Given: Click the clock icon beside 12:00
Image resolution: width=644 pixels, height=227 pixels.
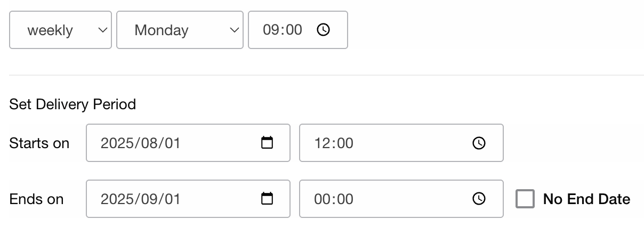Looking at the screenshot, I should [x=479, y=143].
